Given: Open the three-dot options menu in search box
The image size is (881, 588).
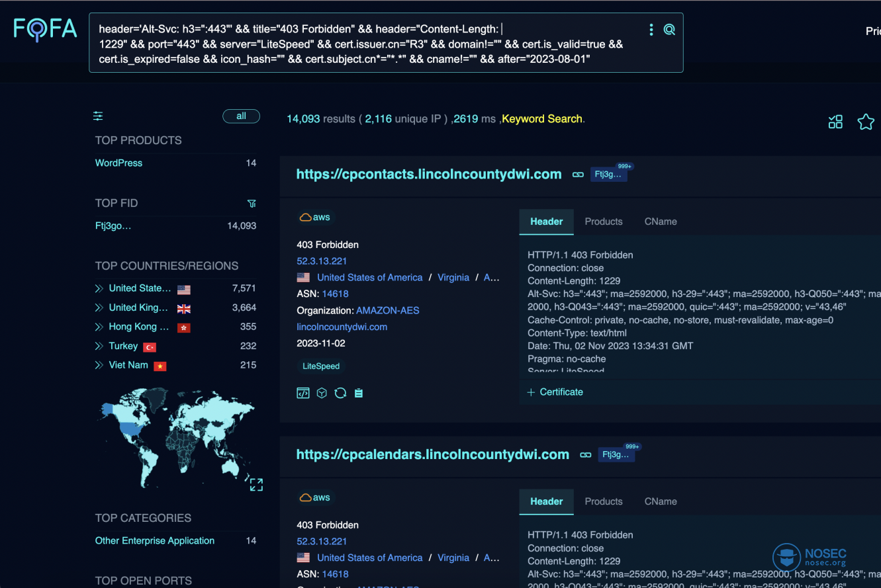Looking at the screenshot, I should click(x=651, y=30).
